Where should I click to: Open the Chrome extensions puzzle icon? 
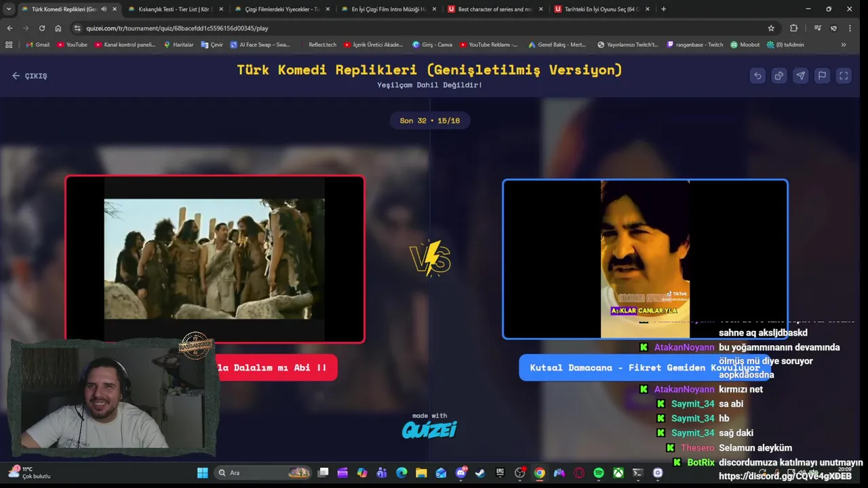click(x=793, y=28)
